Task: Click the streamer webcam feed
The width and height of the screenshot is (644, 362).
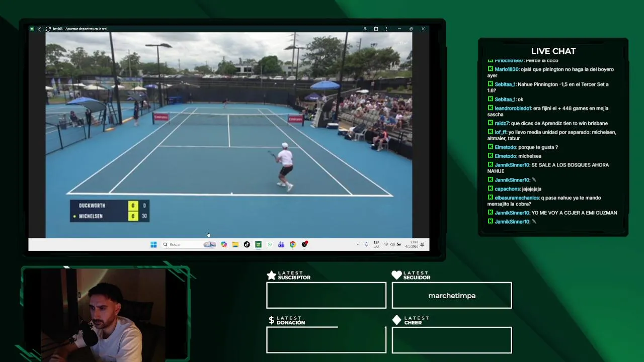Action: 104,315
